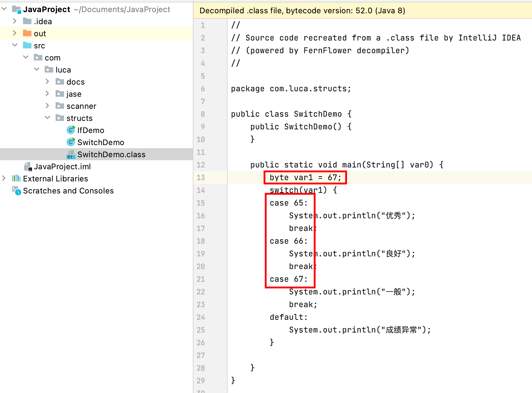The image size is (532, 393).
Task: Collapse the structs package arrow
Action: (x=47, y=118)
